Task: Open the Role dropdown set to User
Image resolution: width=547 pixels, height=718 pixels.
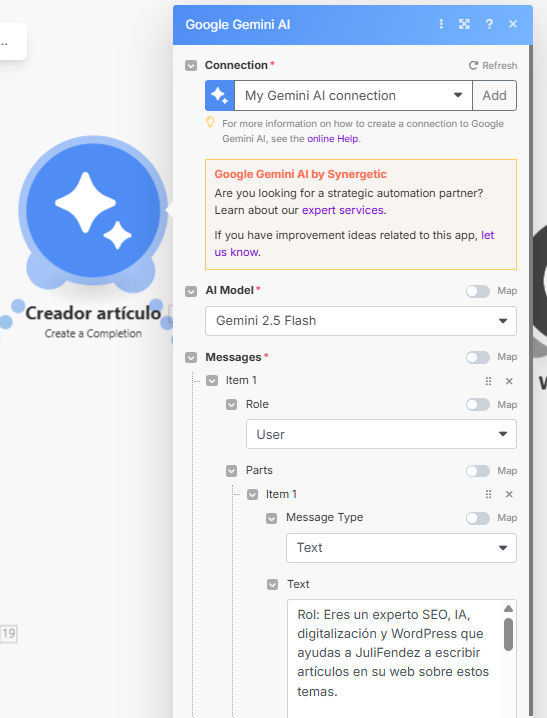Action: click(381, 434)
